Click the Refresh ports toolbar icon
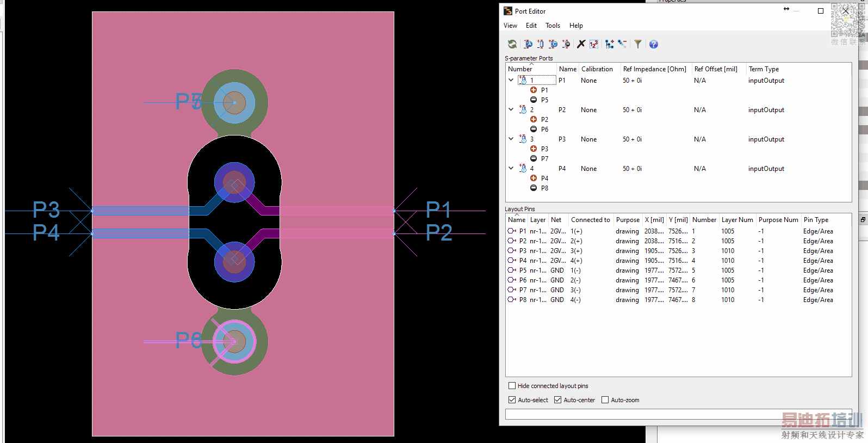868x443 pixels. point(512,44)
